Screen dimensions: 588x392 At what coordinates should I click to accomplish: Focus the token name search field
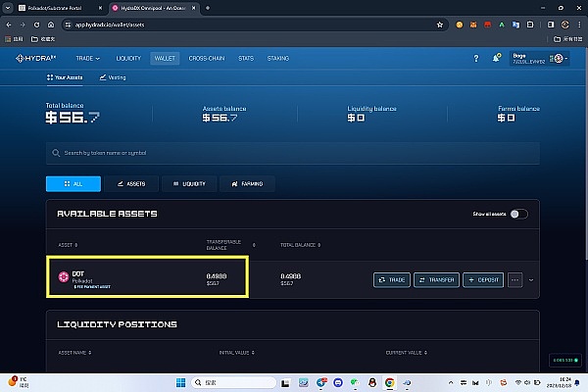pyautogui.click(x=294, y=153)
